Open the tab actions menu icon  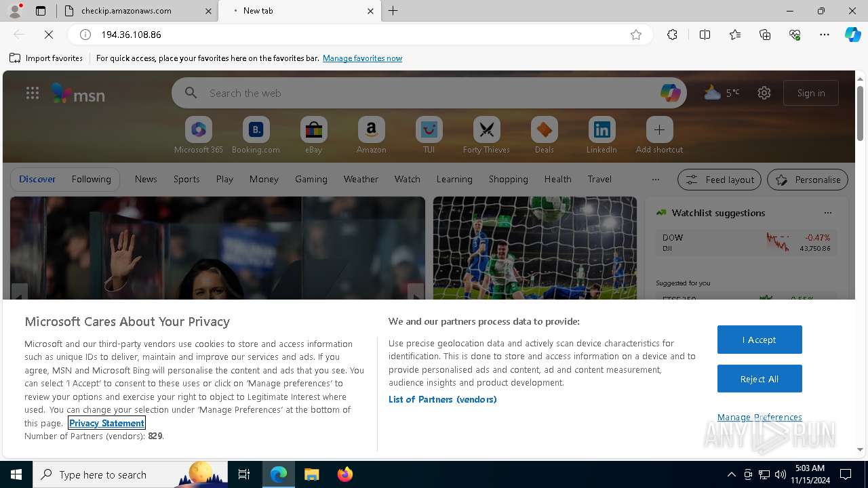click(x=41, y=11)
